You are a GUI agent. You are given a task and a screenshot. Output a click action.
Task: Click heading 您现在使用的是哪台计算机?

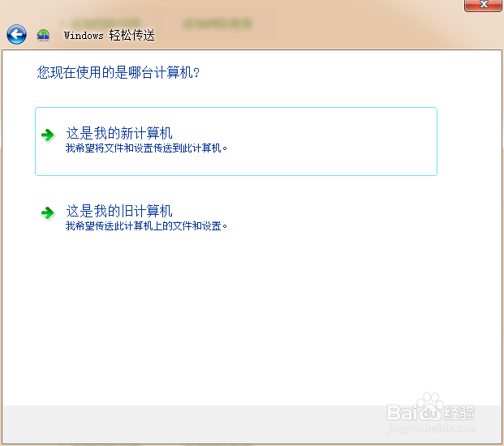pyautogui.click(x=118, y=72)
